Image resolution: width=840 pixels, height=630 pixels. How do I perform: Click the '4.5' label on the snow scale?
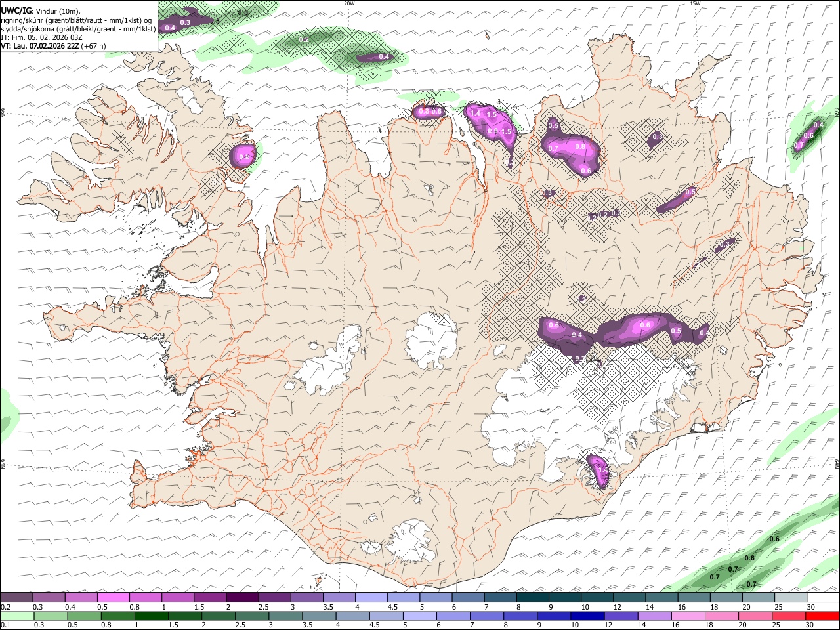(392, 607)
